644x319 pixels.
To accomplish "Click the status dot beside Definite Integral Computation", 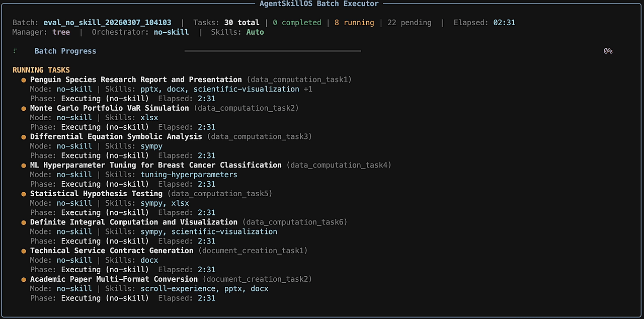I will (23, 222).
